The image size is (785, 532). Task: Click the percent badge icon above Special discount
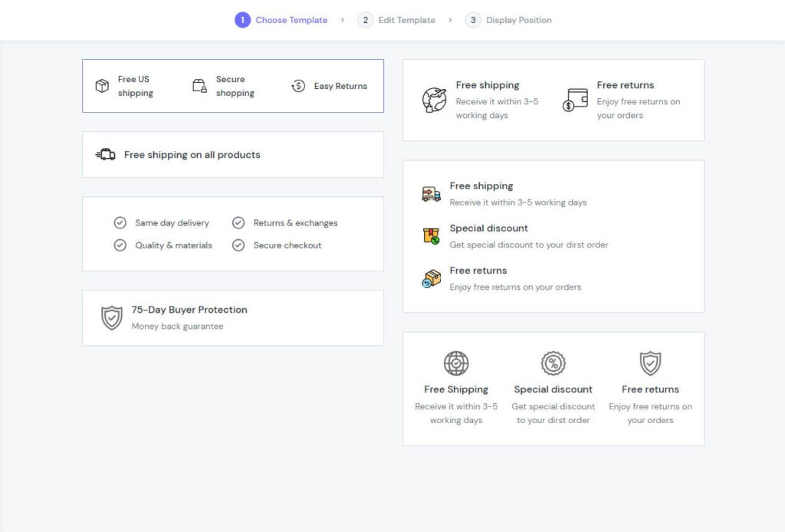click(x=553, y=363)
